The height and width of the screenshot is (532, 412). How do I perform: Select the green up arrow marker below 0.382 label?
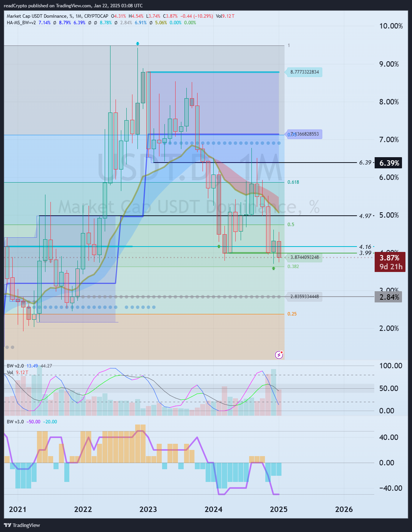273,268
